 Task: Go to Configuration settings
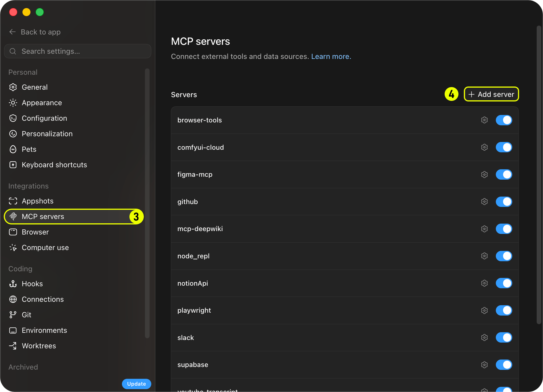point(74,118)
